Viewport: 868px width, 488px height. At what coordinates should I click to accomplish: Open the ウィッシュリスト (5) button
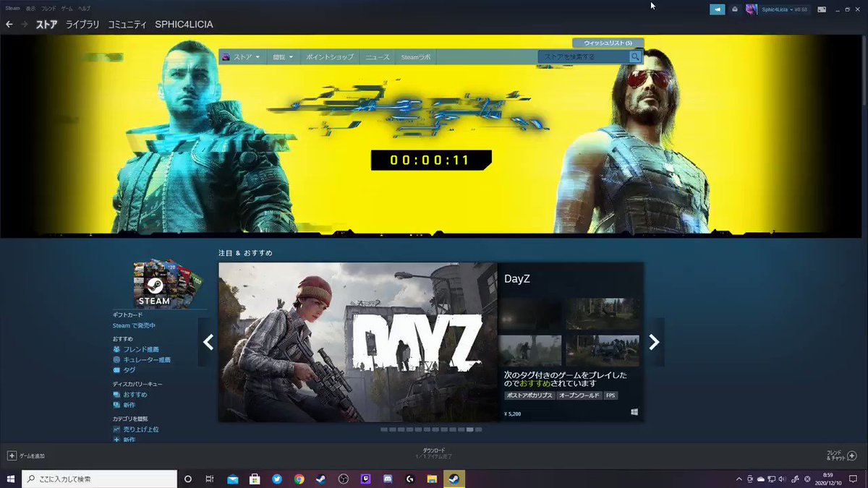608,43
